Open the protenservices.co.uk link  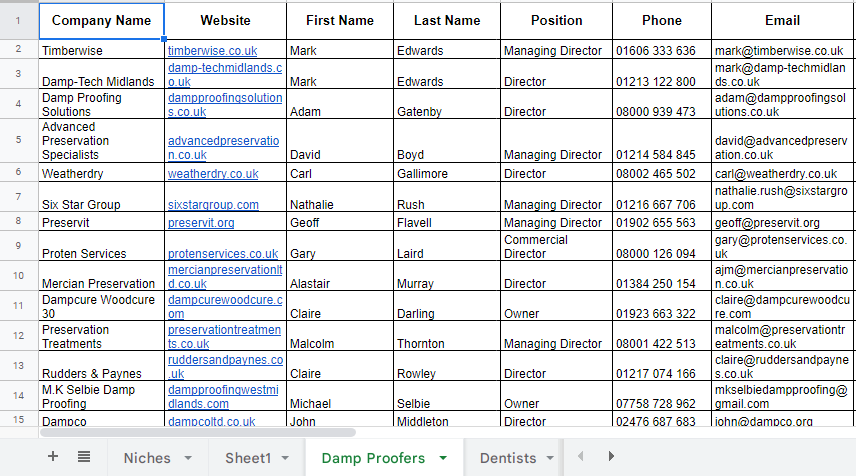tap(223, 254)
